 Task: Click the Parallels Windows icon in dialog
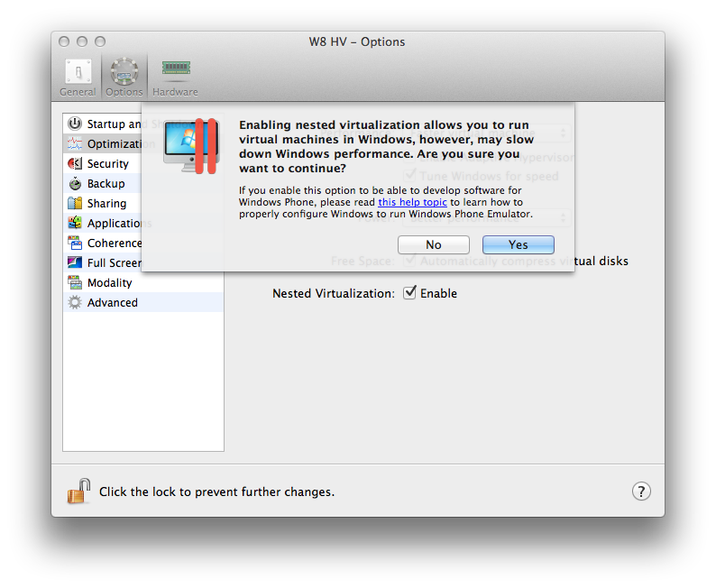[191, 146]
